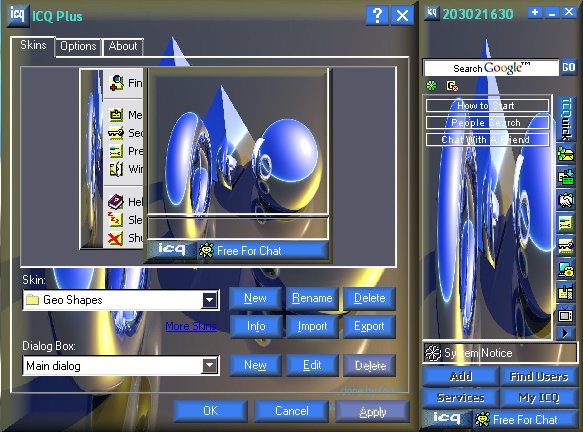
Task: Open the Dialog Box dropdown arrow
Action: coord(210,366)
